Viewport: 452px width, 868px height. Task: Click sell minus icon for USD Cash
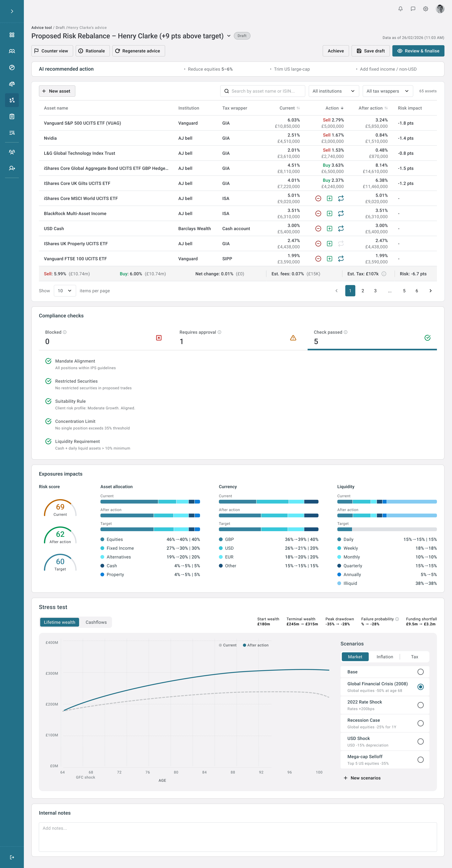318,228
